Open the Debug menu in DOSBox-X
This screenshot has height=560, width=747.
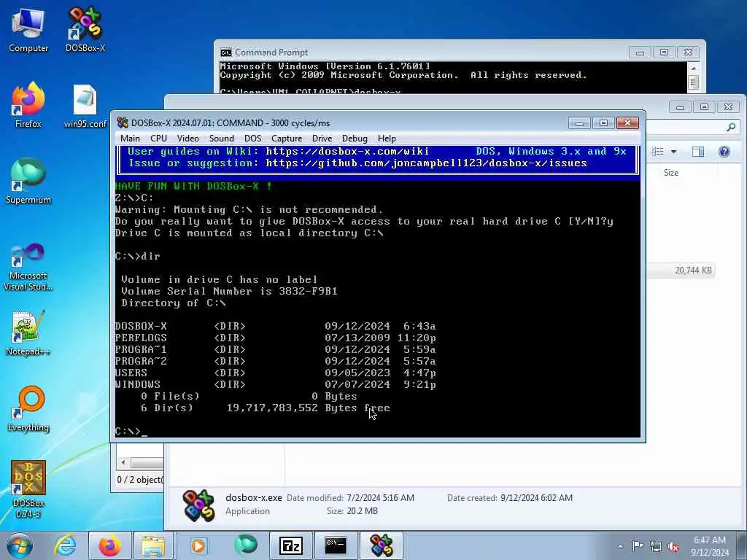(355, 139)
